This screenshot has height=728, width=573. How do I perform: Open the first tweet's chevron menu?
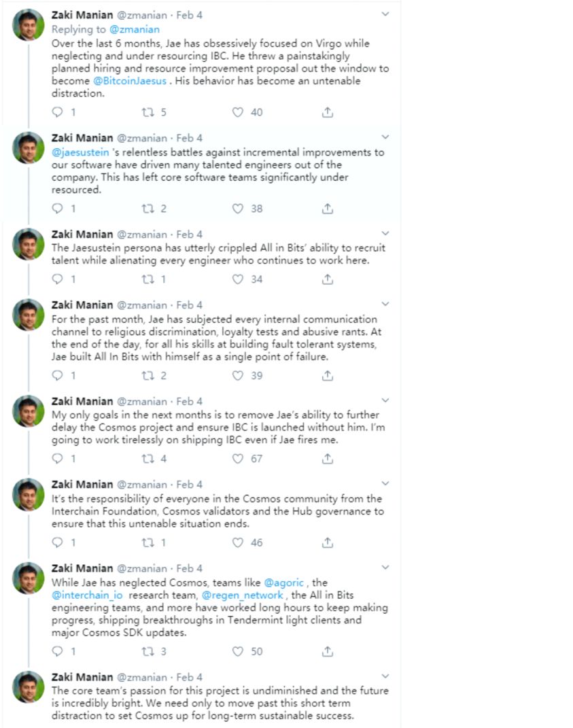tap(385, 14)
